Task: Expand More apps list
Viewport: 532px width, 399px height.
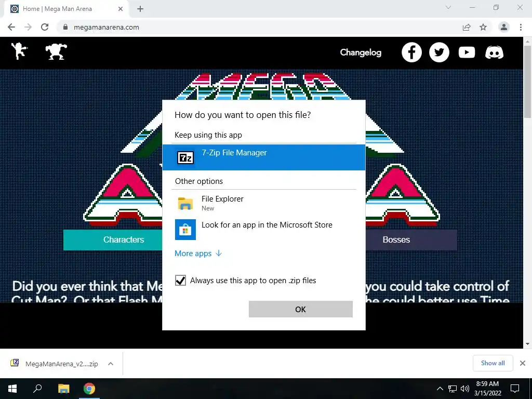Action: click(198, 254)
